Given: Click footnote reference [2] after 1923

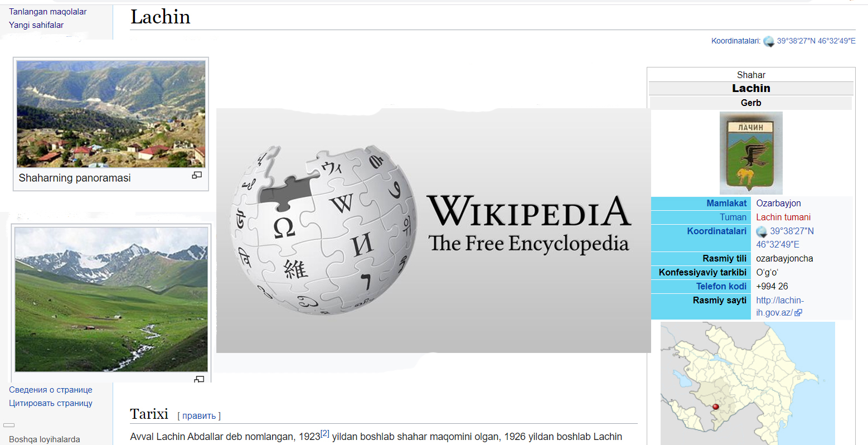Looking at the screenshot, I should 325,433.
